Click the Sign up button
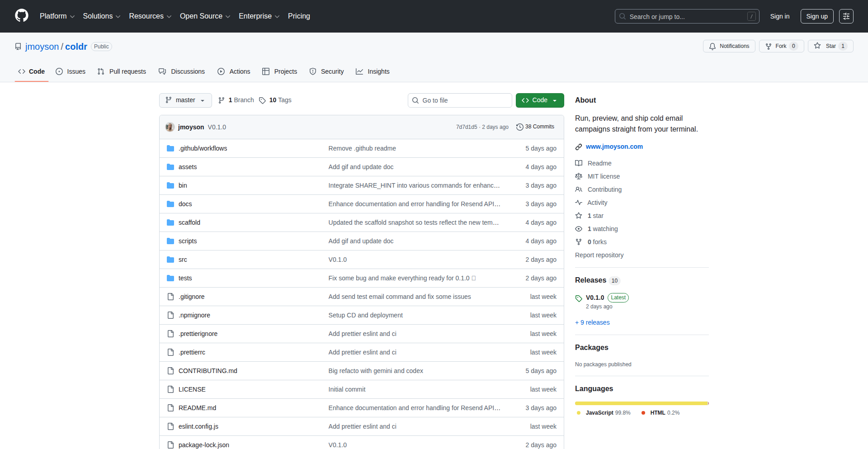 pyautogui.click(x=816, y=16)
